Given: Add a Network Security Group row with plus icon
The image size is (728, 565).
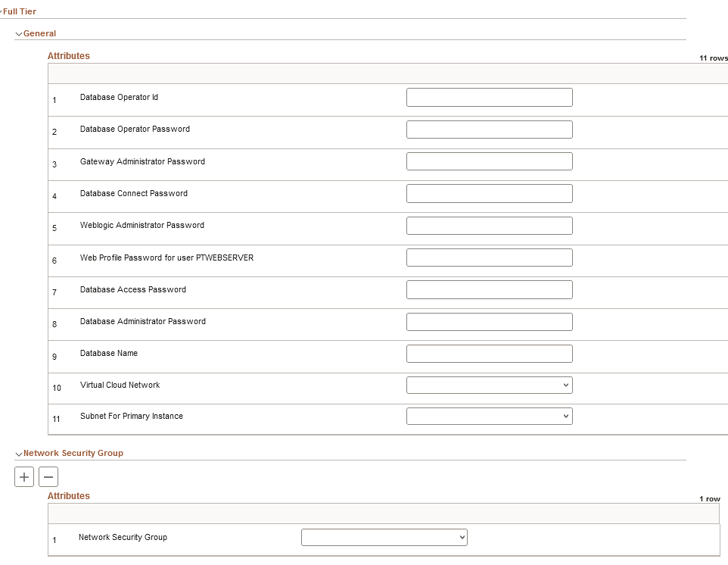Looking at the screenshot, I should [x=24, y=476].
